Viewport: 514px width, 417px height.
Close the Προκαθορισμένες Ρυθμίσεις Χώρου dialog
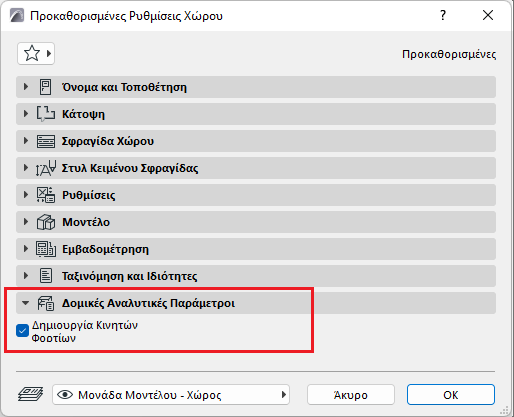click(488, 15)
